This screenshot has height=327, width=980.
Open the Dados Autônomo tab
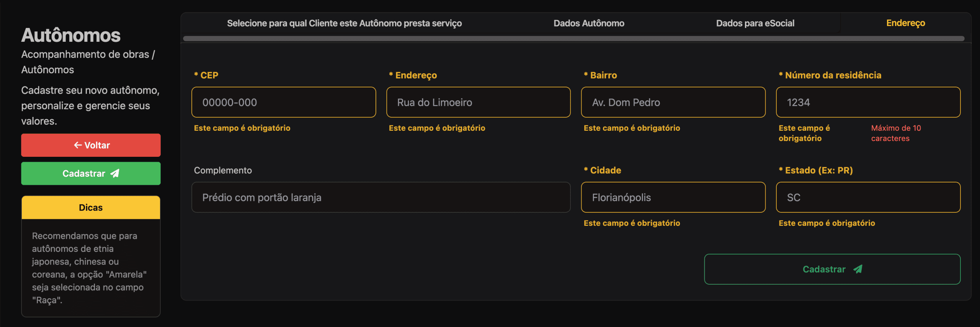pyautogui.click(x=588, y=23)
